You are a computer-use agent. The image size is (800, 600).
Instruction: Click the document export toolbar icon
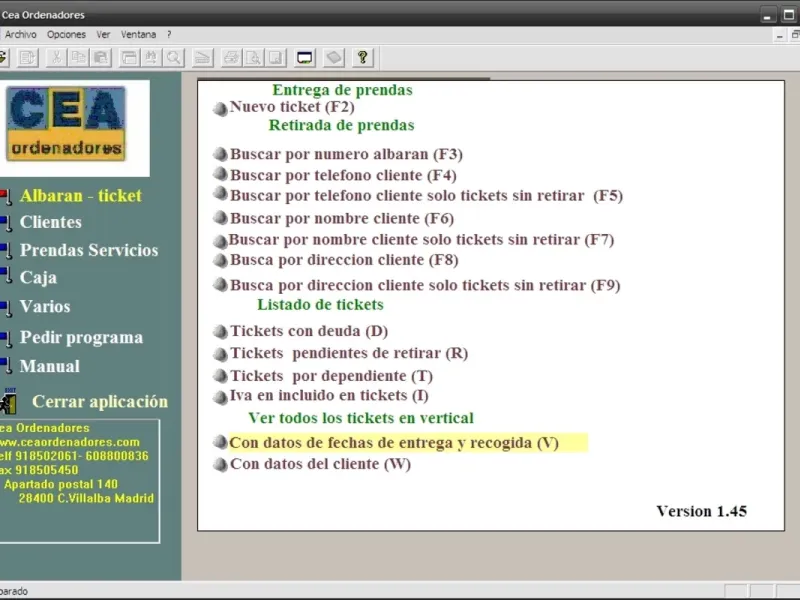tap(27, 58)
